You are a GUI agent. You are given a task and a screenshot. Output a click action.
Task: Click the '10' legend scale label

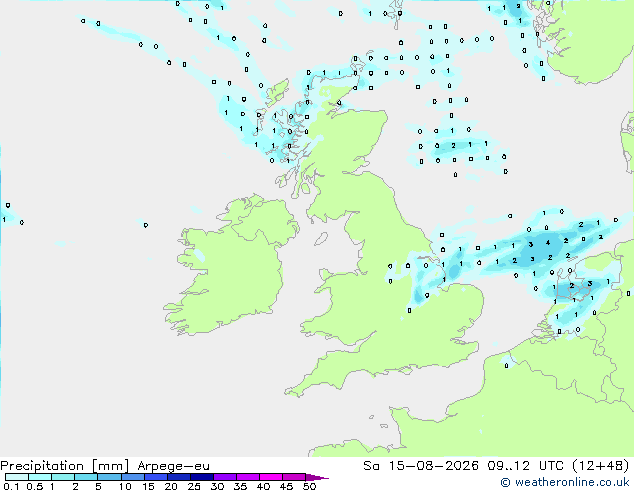point(125,486)
